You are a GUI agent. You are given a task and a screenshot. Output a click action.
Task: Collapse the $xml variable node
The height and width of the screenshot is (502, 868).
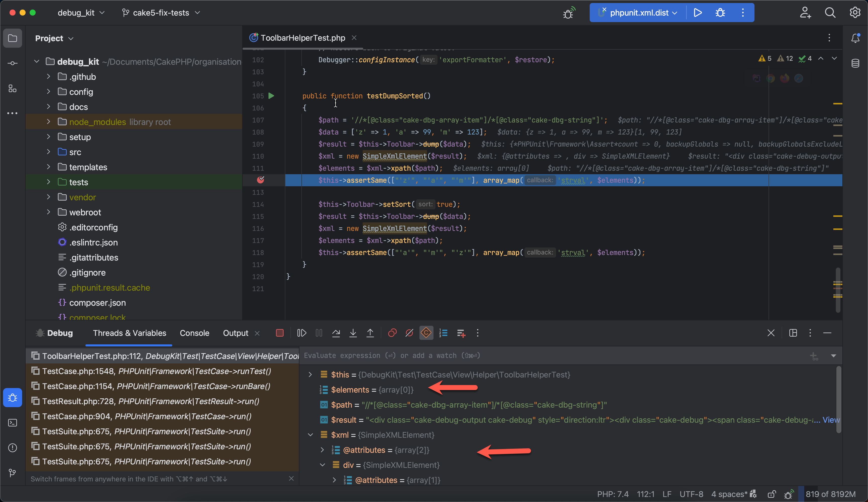point(310,435)
